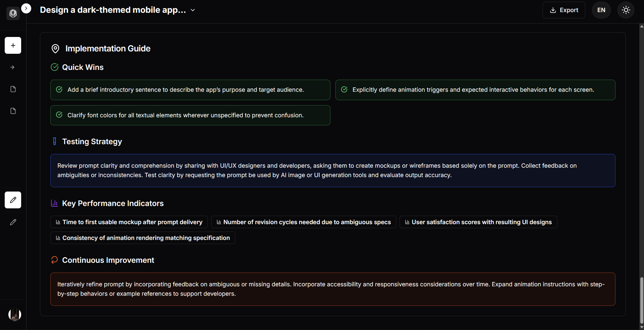Click check icon beside 'Explicitly define animation triggers'

(x=344, y=89)
